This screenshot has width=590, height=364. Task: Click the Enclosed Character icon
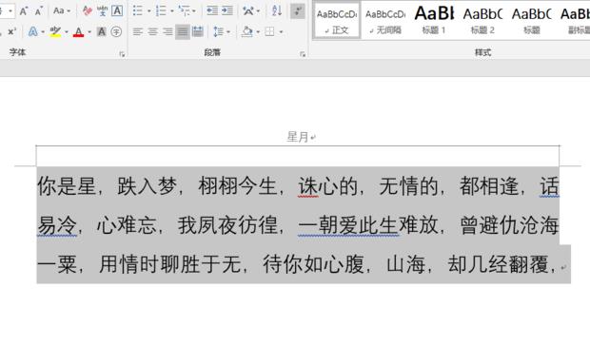pyautogui.click(x=116, y=32)
